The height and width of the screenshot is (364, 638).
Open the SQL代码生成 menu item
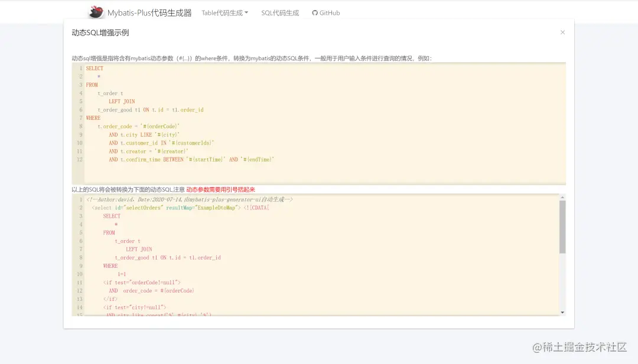point(280,13)
